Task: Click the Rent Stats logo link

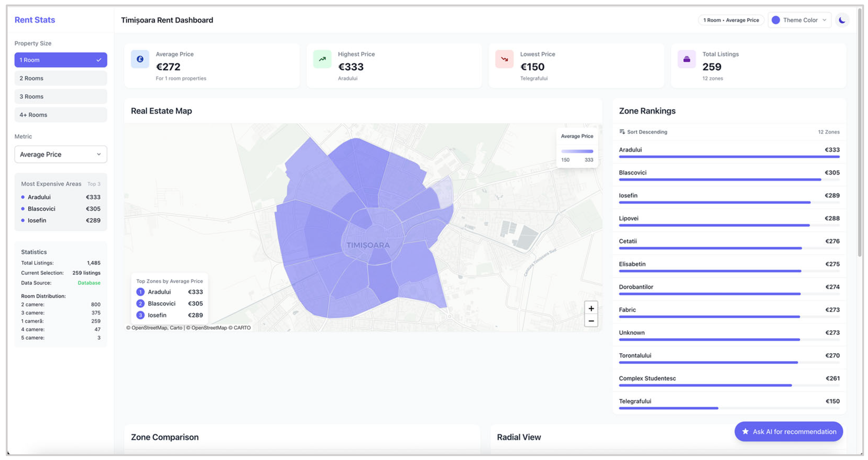Action: [x=35, y=20]
